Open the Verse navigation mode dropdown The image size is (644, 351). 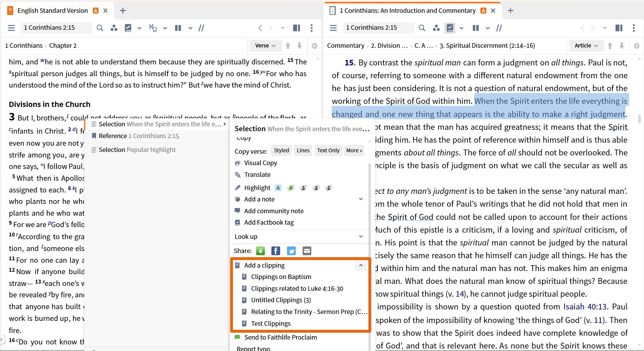click(265, 46)
